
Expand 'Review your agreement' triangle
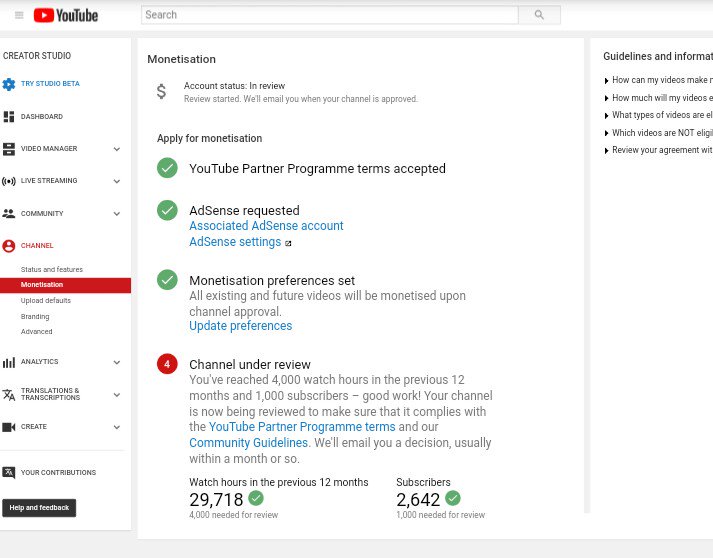coord(607,151)
